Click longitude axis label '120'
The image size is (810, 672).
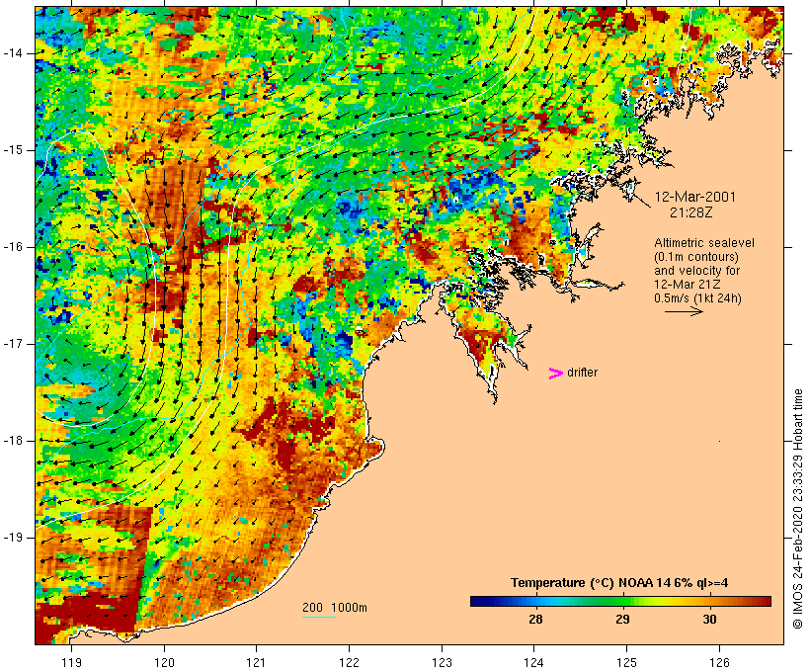(x=164, y=663)
